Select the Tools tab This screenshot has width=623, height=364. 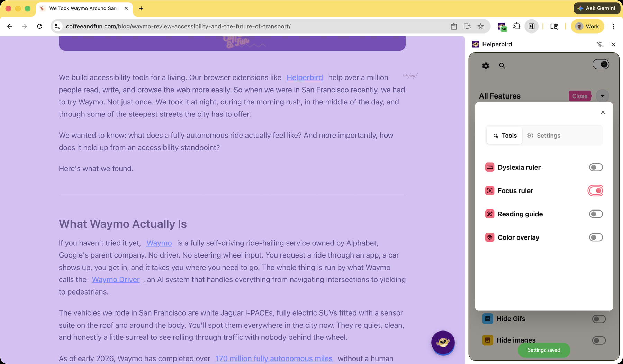[x=505, y=136]
